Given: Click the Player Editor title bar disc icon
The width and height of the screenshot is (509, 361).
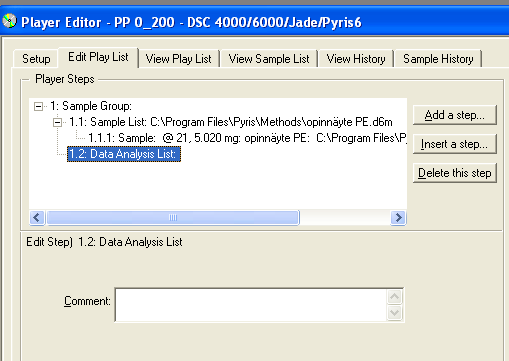Looking at the screenshot, I should point(9,21).
